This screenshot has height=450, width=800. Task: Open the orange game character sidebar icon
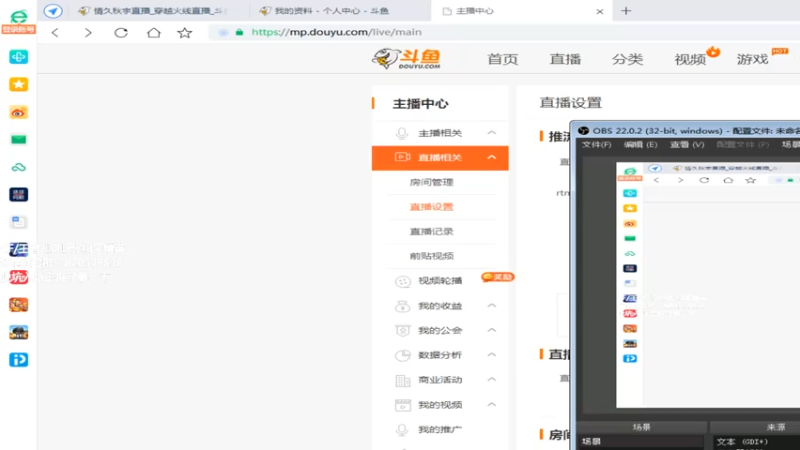(x=18, y=305)
